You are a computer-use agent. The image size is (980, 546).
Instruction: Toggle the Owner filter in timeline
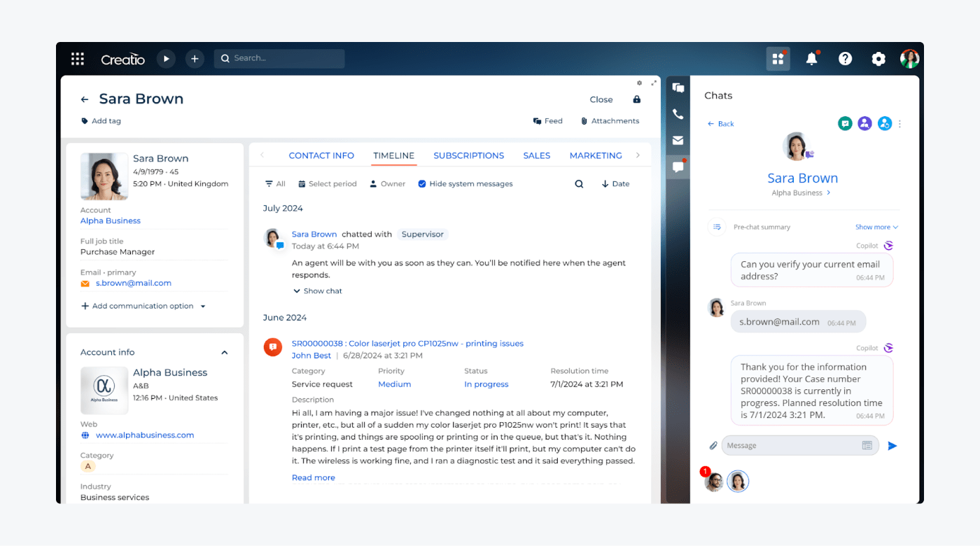[x=387, y=184]
